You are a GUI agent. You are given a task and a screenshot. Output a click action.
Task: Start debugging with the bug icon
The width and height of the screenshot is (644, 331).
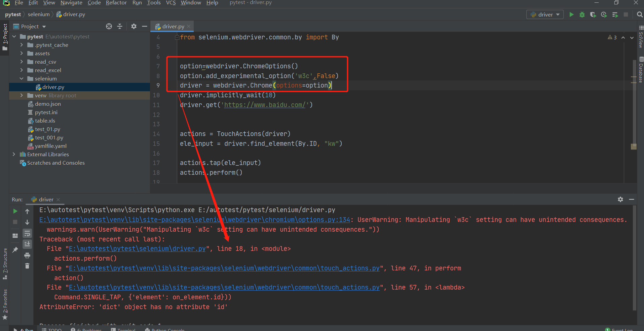582,14
